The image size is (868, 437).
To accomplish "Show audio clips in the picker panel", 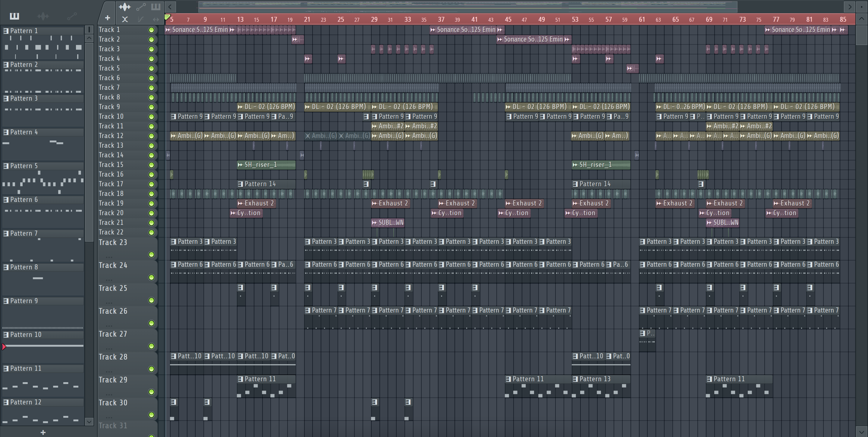I will [43, 16].
